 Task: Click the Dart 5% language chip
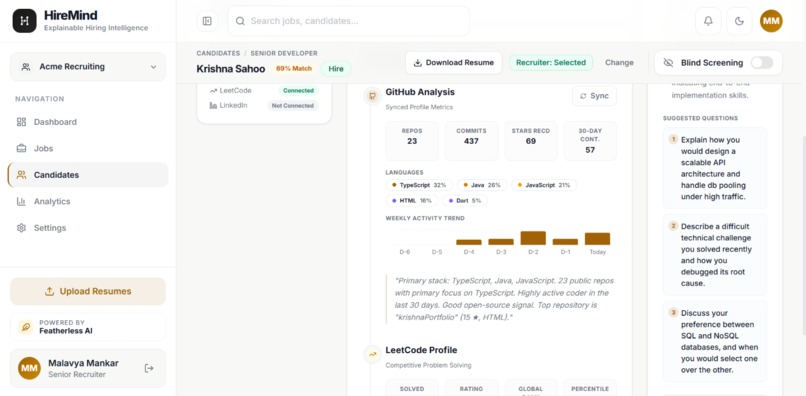point(465,201)
